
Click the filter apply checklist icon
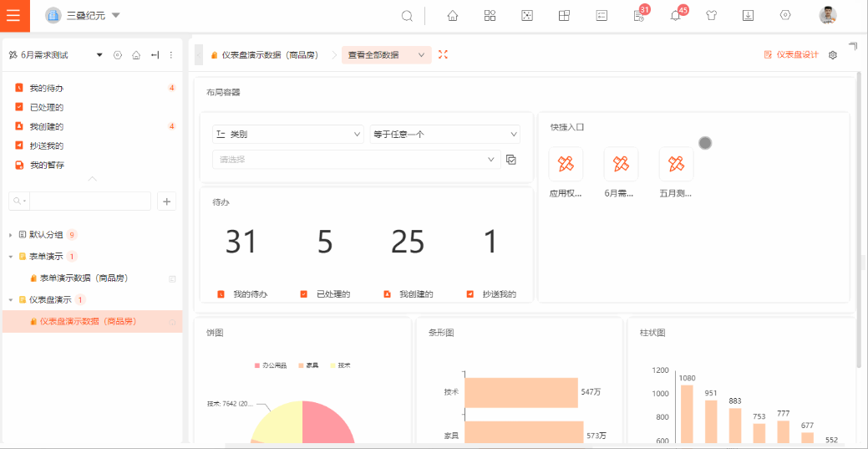click(x=511, y=160)
